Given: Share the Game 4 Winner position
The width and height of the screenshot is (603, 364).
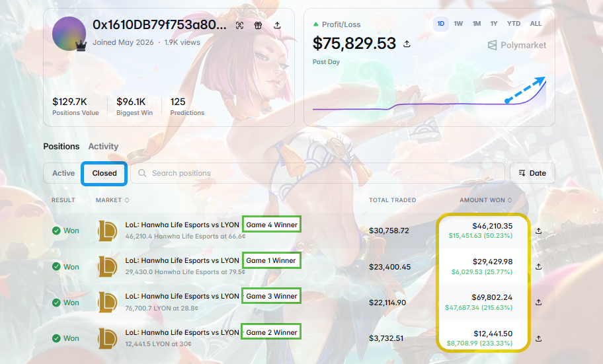Looking at the screenshot, I should (538, 231).
